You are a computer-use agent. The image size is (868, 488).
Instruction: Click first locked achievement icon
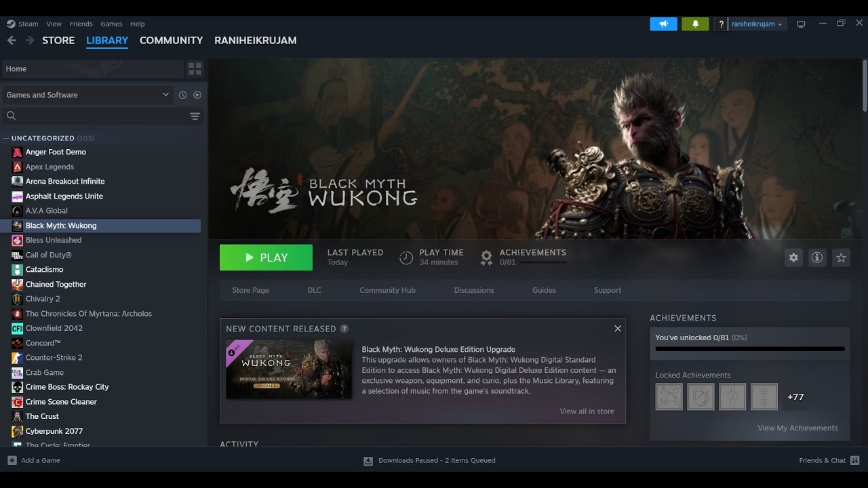(669, 396)
